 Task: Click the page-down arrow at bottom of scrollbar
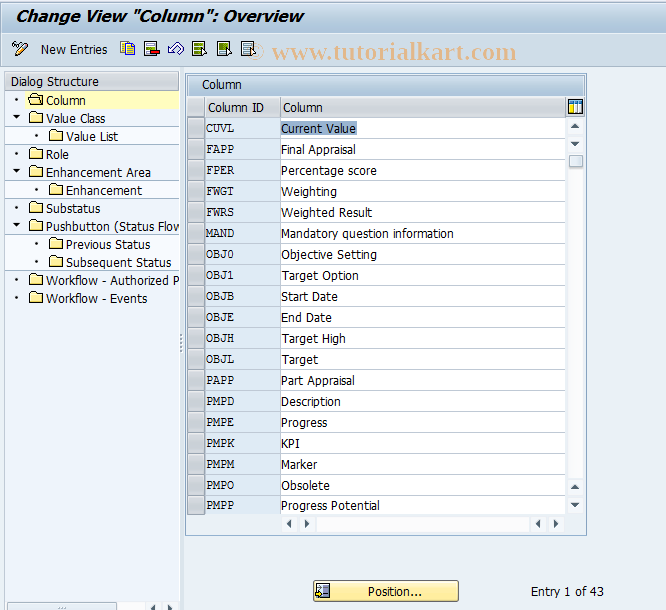(575, 505)
